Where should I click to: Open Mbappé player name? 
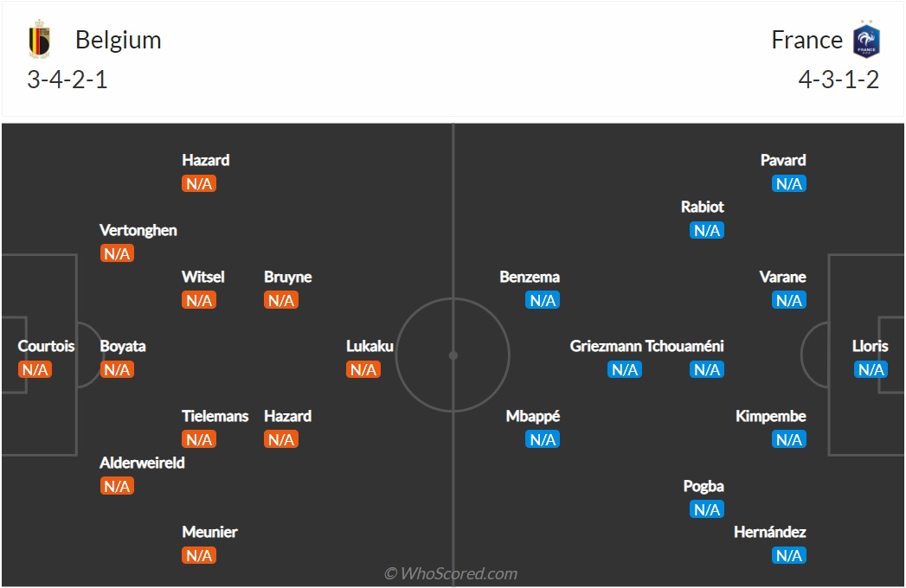click(533, 416)
